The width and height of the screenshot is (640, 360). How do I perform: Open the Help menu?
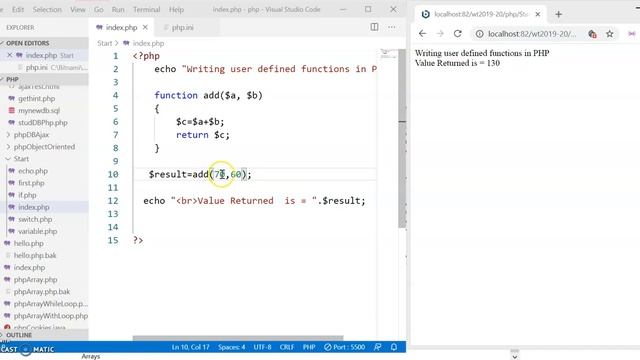click(176, 9)
